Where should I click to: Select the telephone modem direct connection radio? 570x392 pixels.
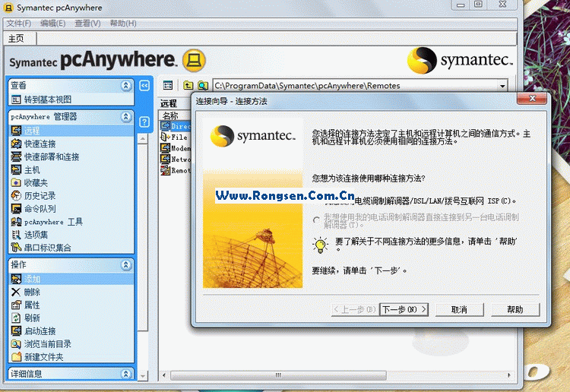click(x=317, y=220)
